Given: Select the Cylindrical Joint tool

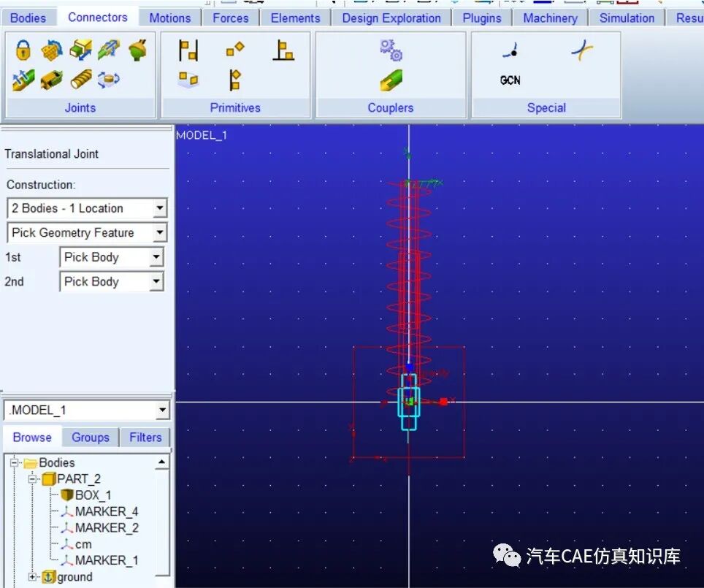Looking at the screenshot, I should (x=109, y=50).
